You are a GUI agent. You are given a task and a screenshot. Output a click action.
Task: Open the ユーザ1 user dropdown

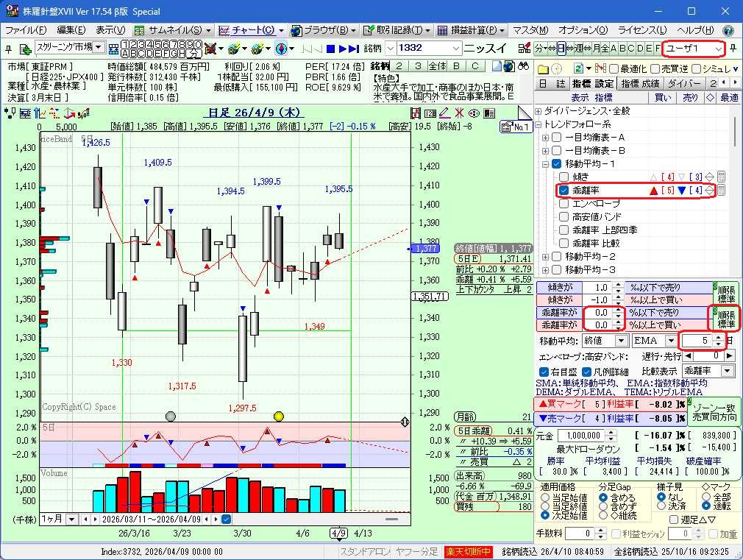pos(693,49)
